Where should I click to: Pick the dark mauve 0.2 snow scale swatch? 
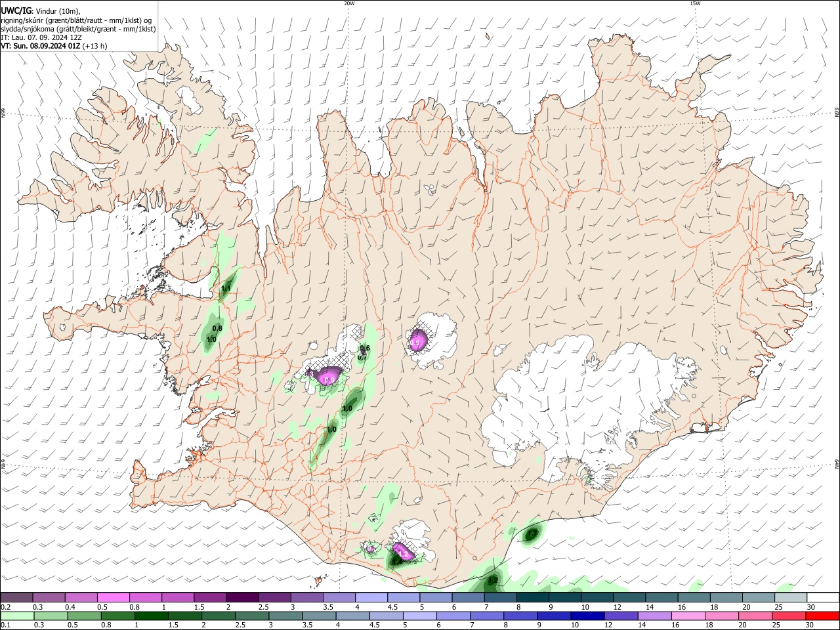16,597
